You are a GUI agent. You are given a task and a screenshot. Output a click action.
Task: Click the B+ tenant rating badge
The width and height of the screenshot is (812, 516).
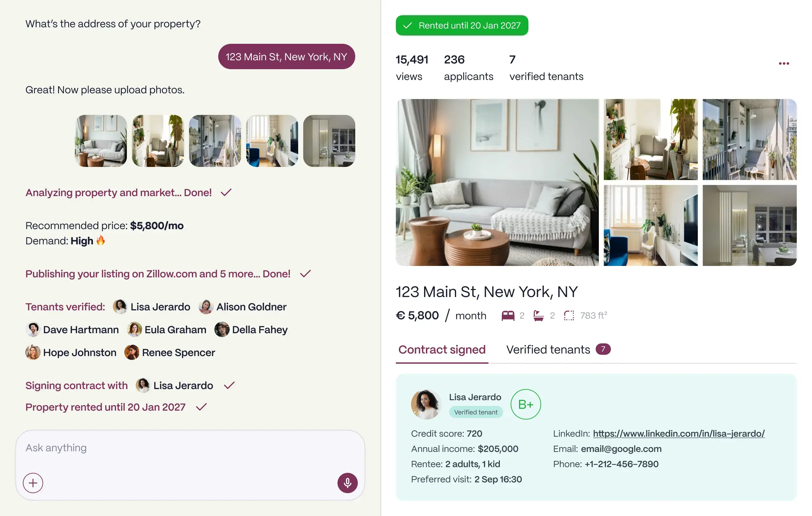point(526,404)
